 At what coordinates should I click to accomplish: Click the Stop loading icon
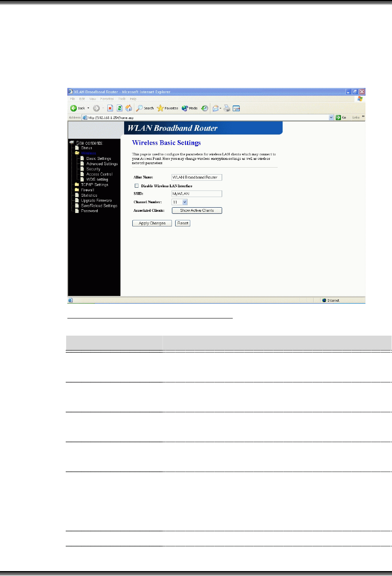coord(110,108)
